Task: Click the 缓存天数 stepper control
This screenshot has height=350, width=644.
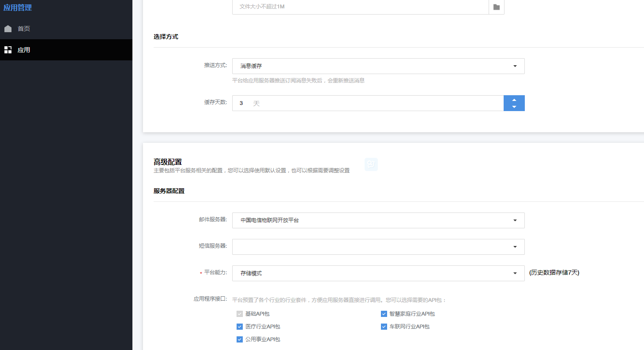Action: 514,103
